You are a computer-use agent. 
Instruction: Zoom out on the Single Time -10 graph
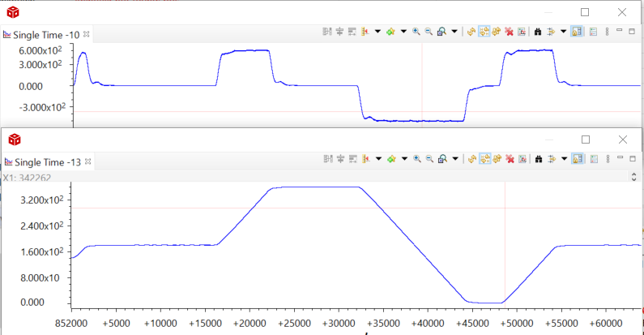(x=429, y=32)
